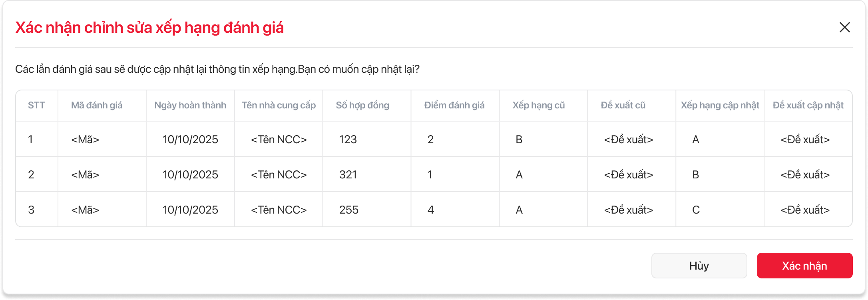Select the Xếp hạng cập nhật header
The width and height of the screenshot is (868, 300).
click(720, 105)
